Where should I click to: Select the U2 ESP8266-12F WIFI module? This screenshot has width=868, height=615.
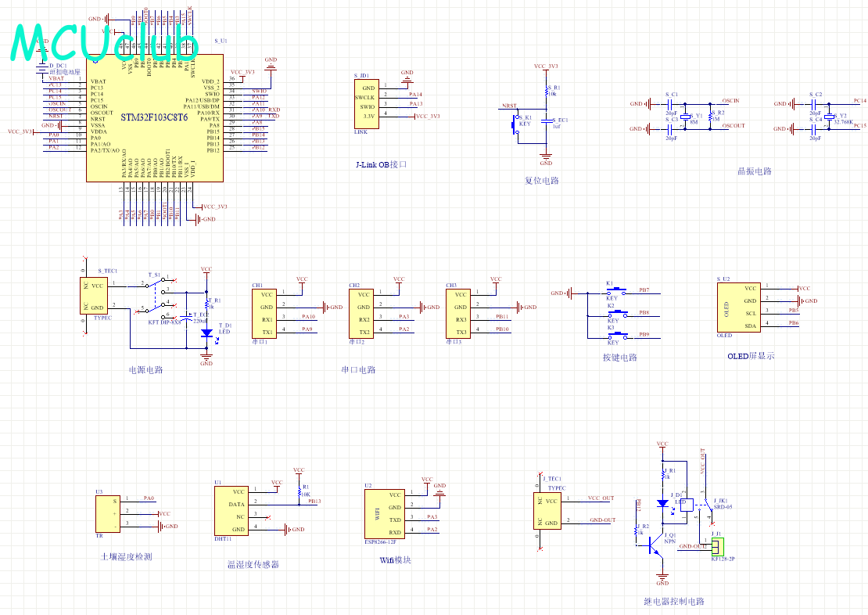click(385, 514)
